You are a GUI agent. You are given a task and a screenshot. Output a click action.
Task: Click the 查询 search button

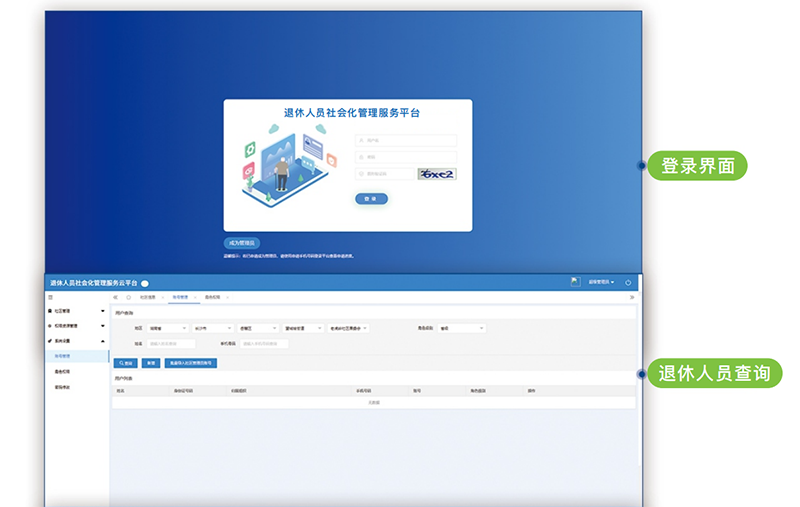tap(126, 363)
